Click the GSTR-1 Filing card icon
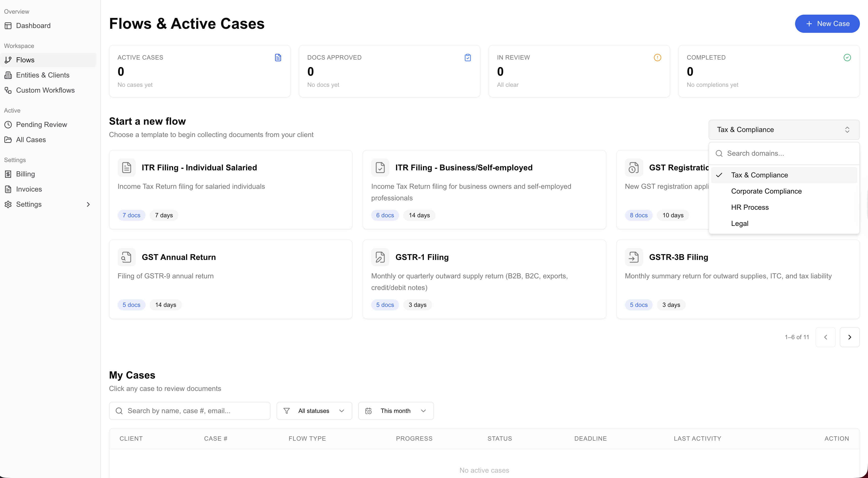 click(380, 257)
